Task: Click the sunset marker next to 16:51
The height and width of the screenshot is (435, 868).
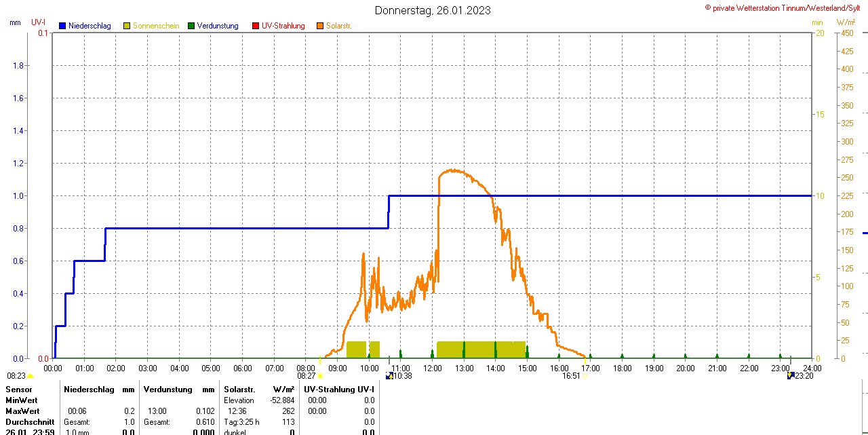Action: pos(585,376)
